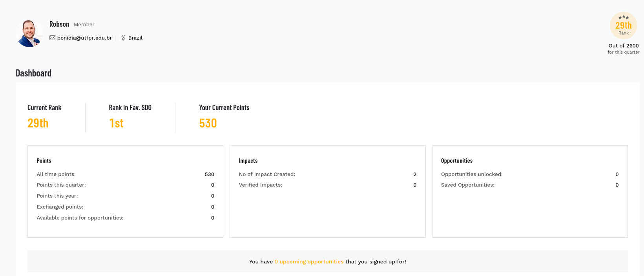Click the Current Rank 29th value
The image size is (644, 276).
coord(38,123)
